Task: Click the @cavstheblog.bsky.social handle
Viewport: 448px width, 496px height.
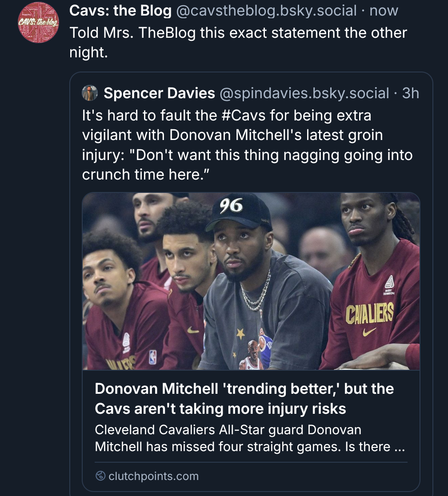Action: click(x=266, y=12)
